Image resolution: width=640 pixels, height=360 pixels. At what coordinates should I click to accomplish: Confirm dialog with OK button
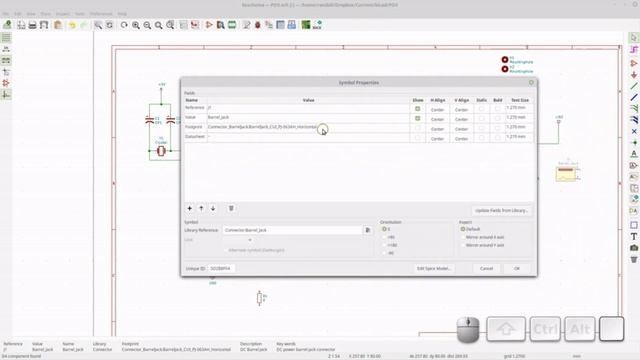pos(517,269)
